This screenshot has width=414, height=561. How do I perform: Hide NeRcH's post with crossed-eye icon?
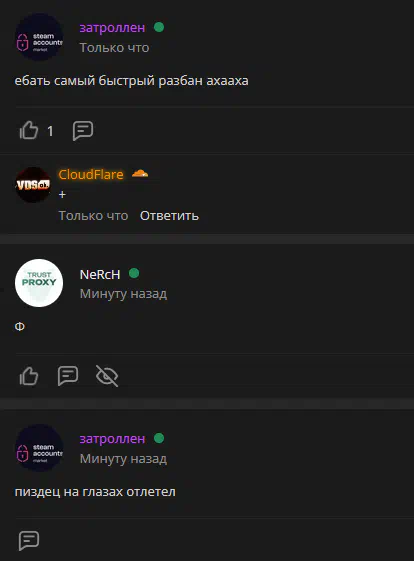pyautogui.click(x=107, y=376)
